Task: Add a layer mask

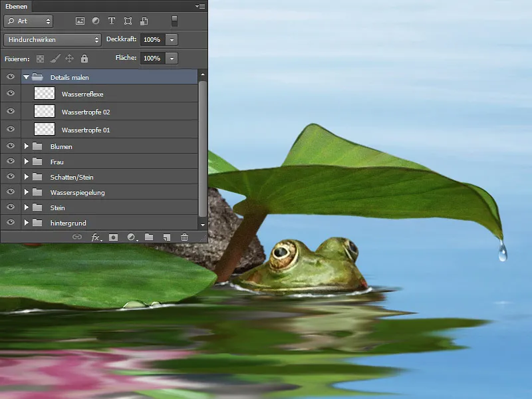Action: pos(113,237)
